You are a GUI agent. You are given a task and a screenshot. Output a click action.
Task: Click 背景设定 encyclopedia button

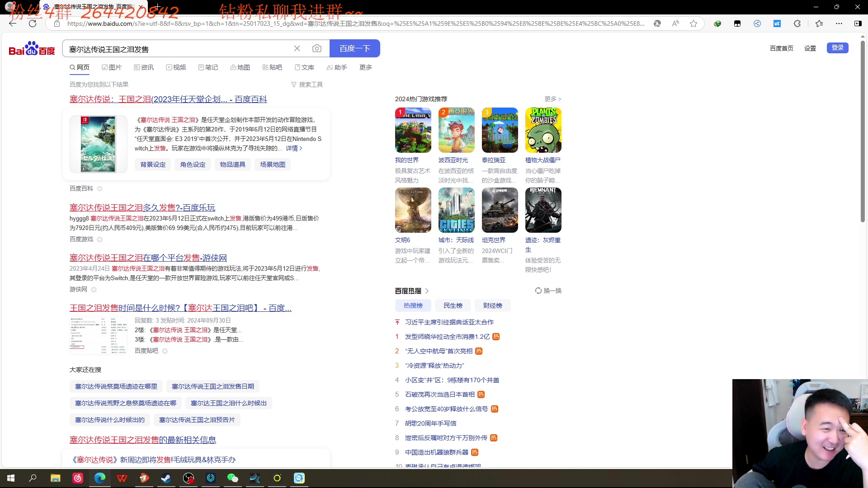point(153,164)
